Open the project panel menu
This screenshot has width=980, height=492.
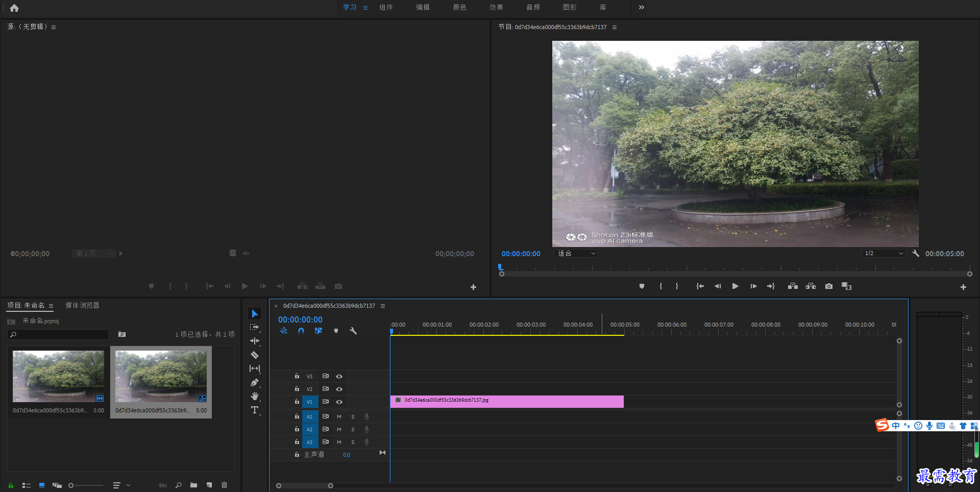click(x=51, y=306)
